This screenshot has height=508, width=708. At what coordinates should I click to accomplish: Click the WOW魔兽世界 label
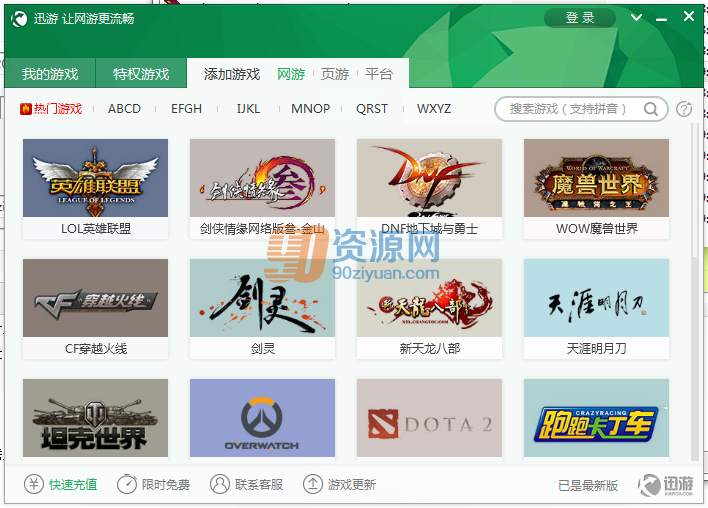[x=596, y=228]
